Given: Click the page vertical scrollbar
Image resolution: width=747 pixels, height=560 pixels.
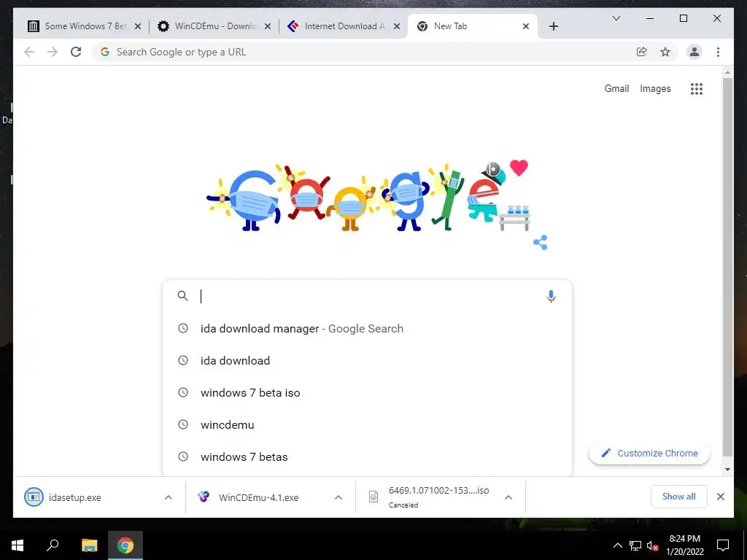Looking at the screenshot, I should click(x=727, y=267).
